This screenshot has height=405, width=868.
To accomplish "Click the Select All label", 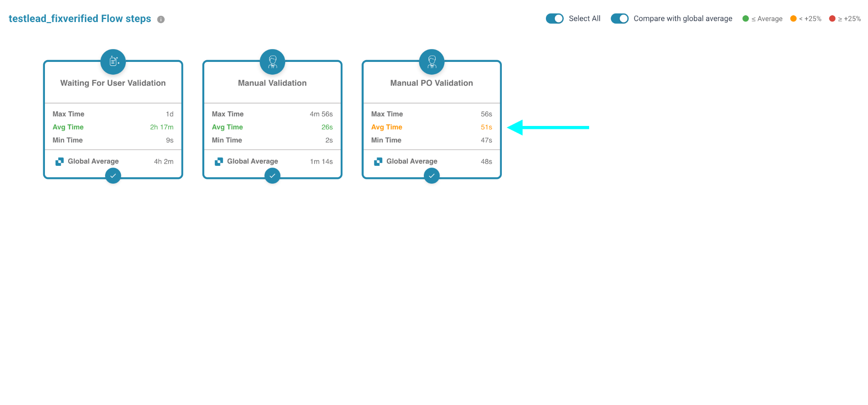I will click(x=585, y=19).
